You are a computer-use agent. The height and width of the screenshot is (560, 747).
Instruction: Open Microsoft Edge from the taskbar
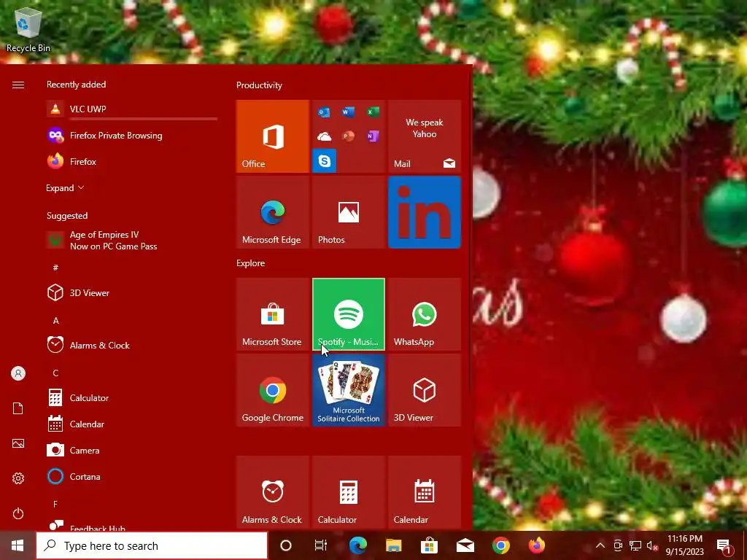(357, 545)
